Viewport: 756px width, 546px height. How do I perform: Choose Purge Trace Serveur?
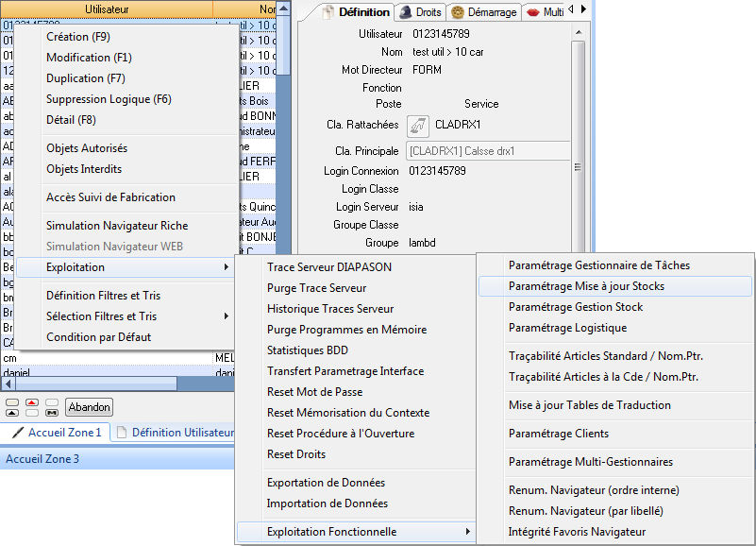(316, 288)
